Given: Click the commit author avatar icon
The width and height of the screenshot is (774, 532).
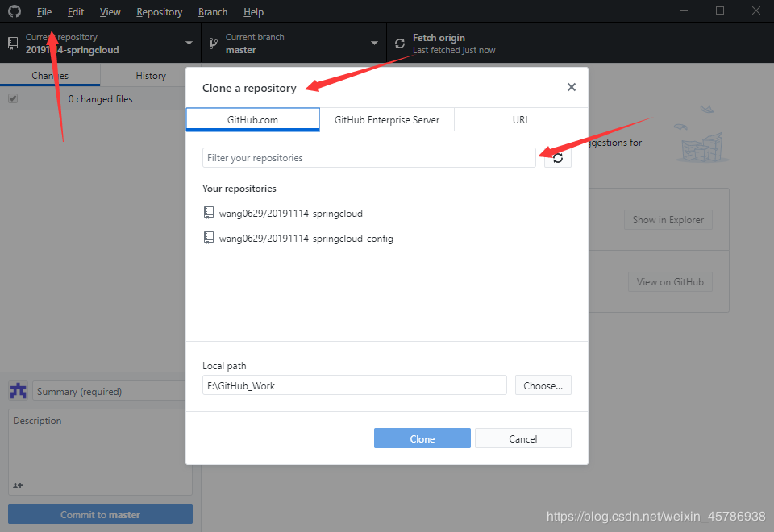Looking at the screenshot, I should point(19,391).
